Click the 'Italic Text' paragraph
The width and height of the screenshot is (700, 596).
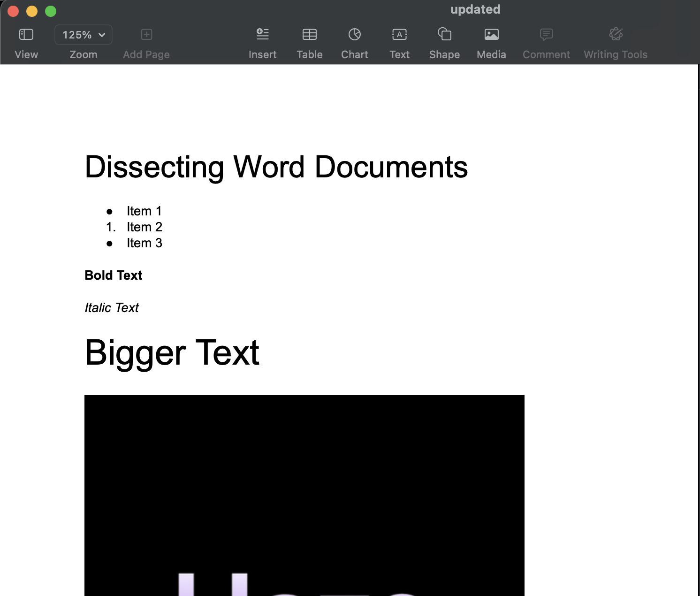click(x=112, y=308)
